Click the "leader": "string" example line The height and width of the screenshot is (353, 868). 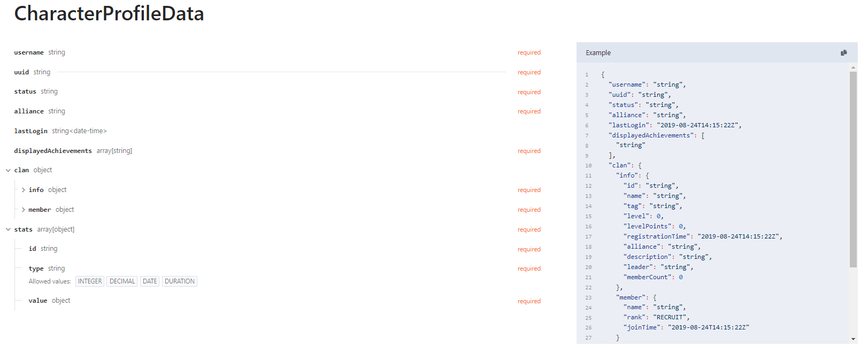(x=658, y=267)
